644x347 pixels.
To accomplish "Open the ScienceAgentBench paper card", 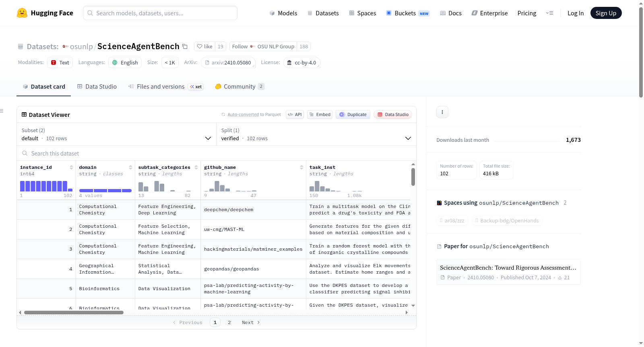I will 508,272.
